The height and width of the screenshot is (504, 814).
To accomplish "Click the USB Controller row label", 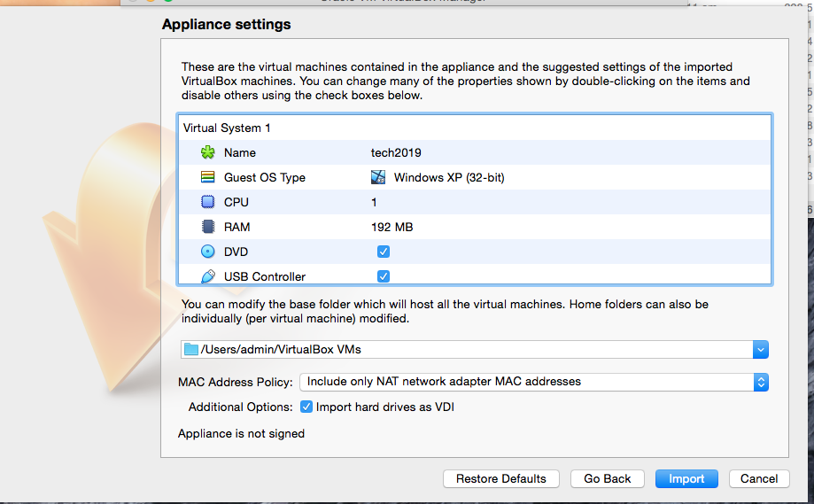I will tap(265, 276).
